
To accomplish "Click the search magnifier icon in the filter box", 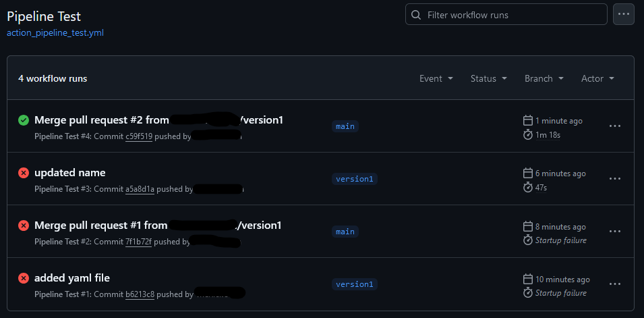I will coord(416,15).
